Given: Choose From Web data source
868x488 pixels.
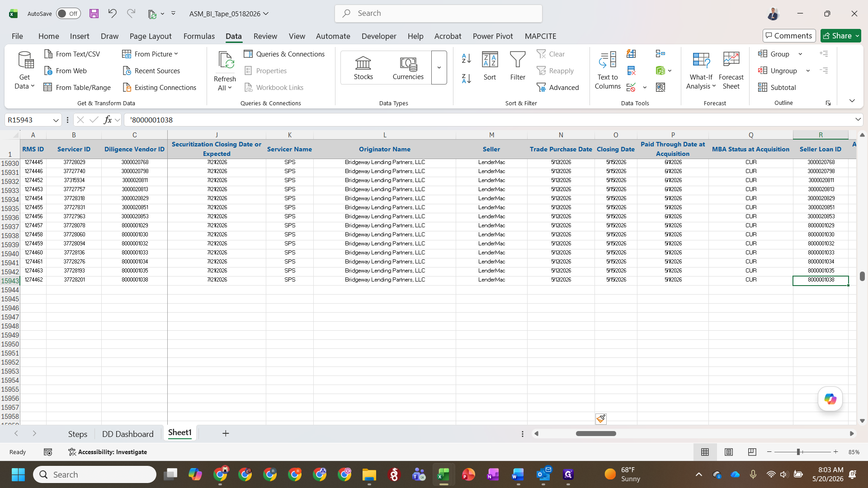Looking at the screenshot, I should pyautogui.click(x=66, y=70).
